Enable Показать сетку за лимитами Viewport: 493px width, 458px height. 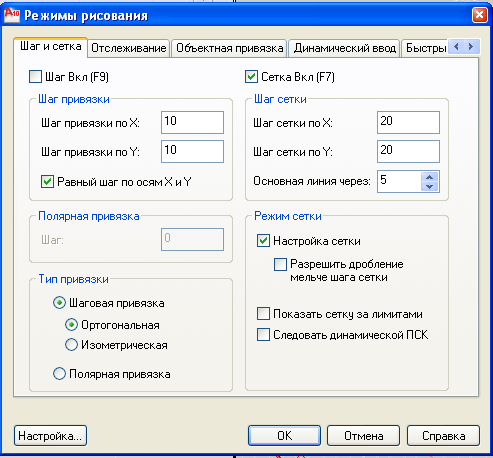pyautogui.click(x=263, y=314)
